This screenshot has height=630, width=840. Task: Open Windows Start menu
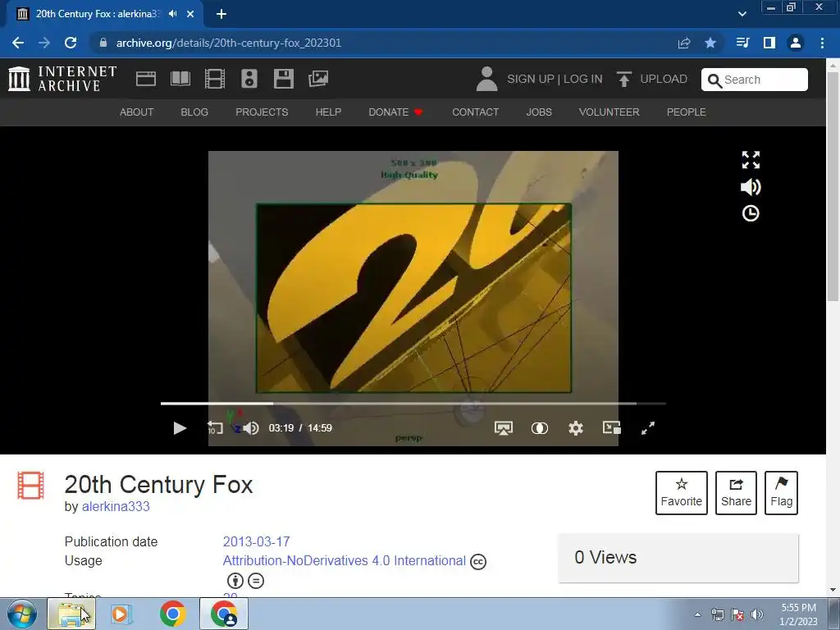click(22, 614)
